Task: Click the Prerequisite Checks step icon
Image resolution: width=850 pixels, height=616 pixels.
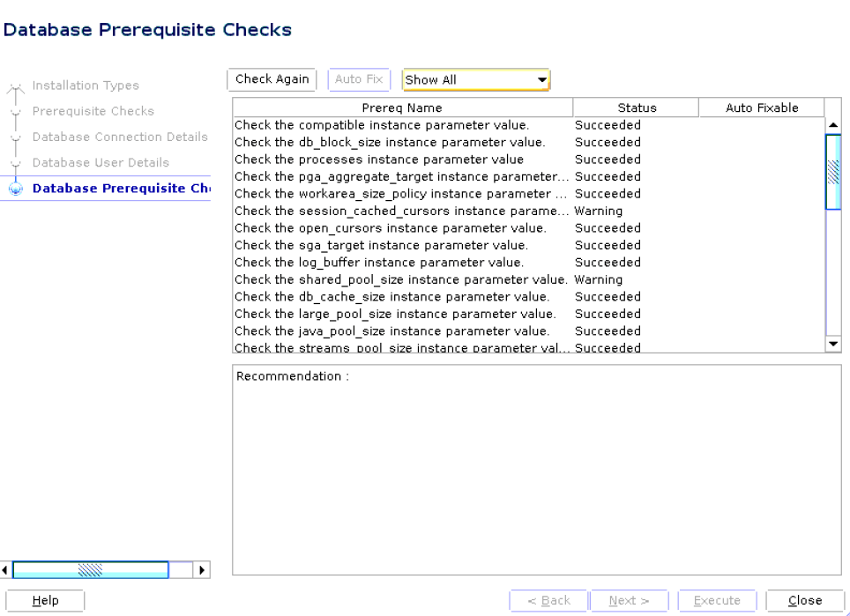Action: point(18,110)
